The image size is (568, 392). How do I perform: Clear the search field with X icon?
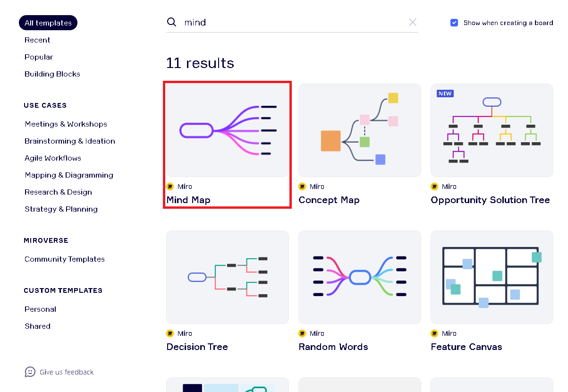(413, 22)
